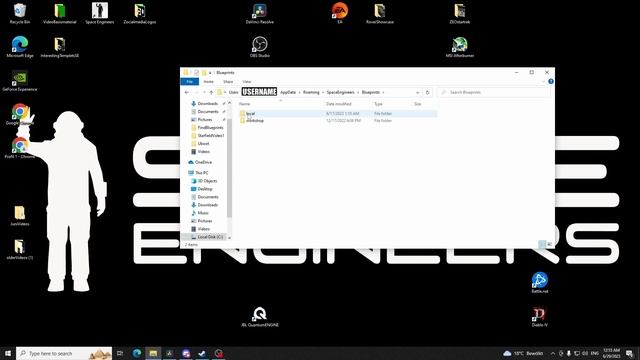The image size is (640, 360).
Task: Open the InterestingTemplateSE desktop folder
Action: (60, 47)
